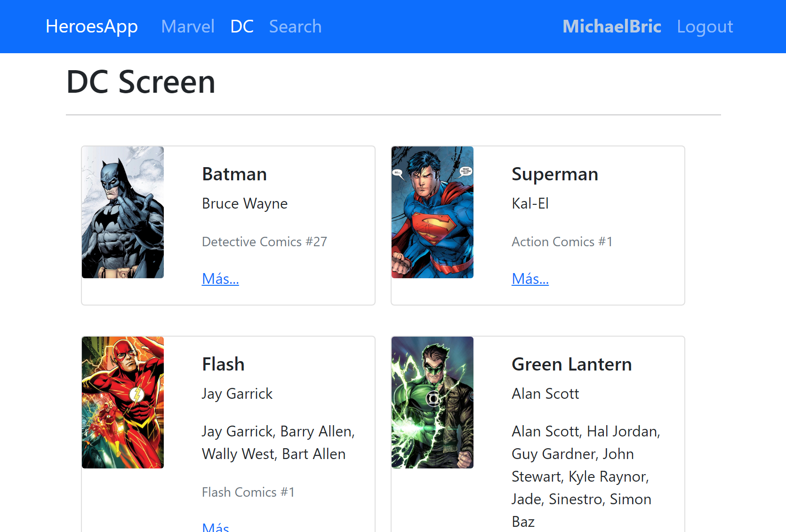
Task: Click the DC Screen heading
Action: [x=141, y=82]
